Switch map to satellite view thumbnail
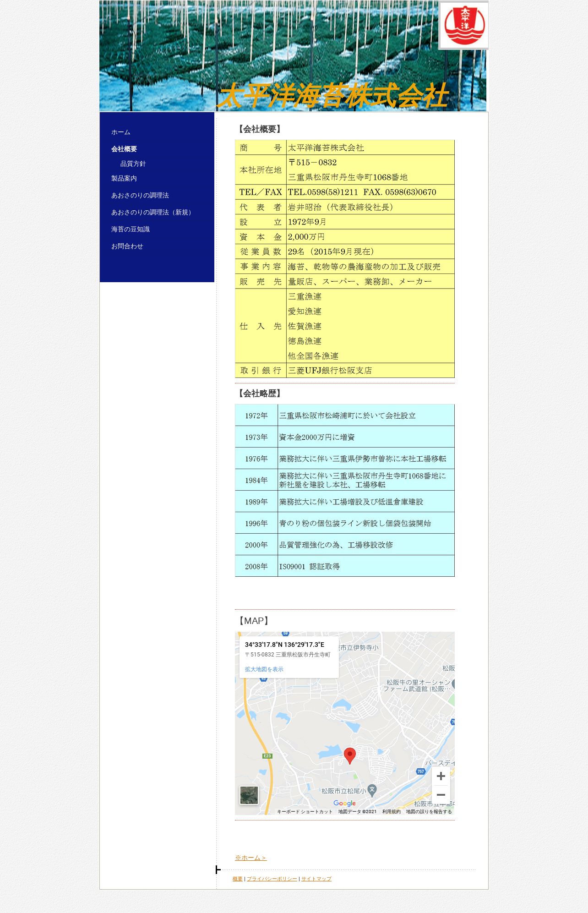 point(249,795)
